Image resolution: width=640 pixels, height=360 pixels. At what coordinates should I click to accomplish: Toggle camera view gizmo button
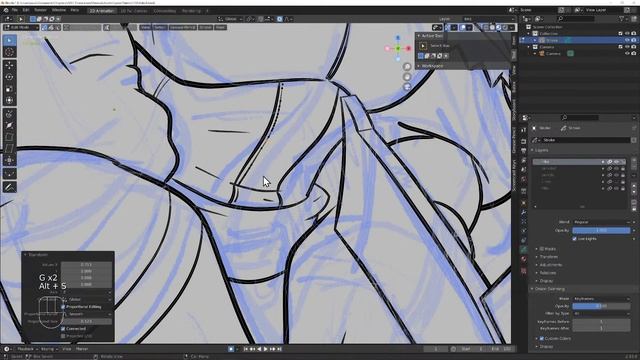[407, 87]
